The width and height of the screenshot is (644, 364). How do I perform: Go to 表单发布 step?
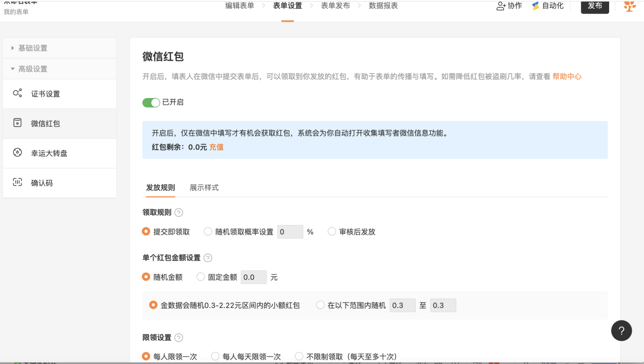click(335, 6)
